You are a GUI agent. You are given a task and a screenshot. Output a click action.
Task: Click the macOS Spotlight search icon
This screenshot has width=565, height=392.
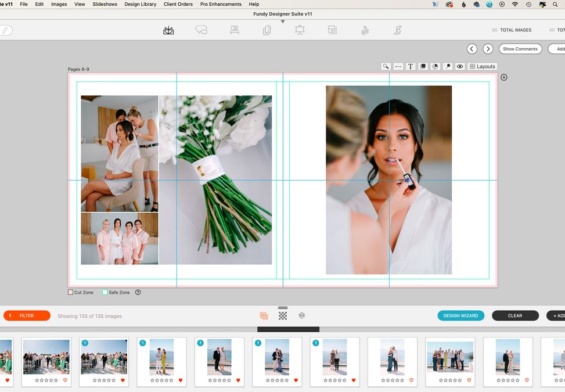(x=555, y=4)
